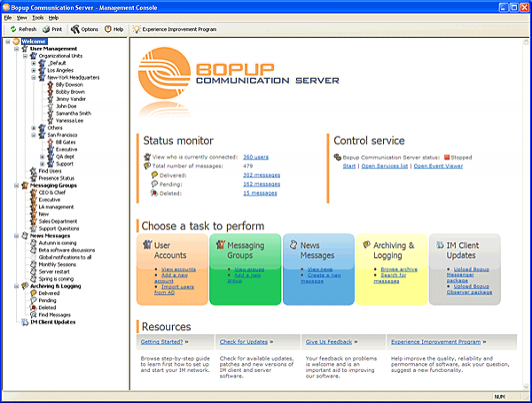Viewport: 532px width, 403px height.
Task: Open Getting Started? resource link
Action: pos(161,342)
